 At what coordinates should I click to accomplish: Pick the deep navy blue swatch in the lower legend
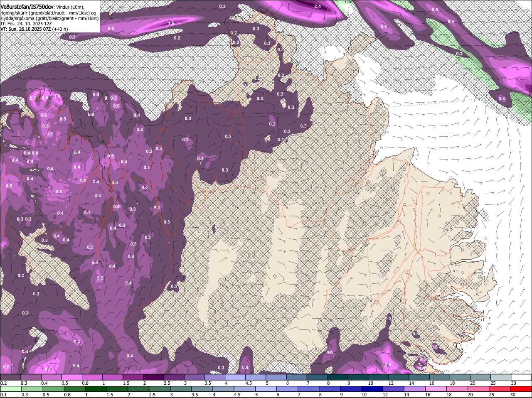point(373,389)
